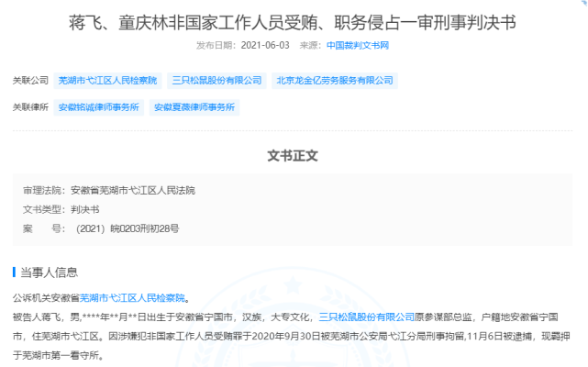
Task: Click the 当事人信息 section heading
Action: [x=50, y=272]
